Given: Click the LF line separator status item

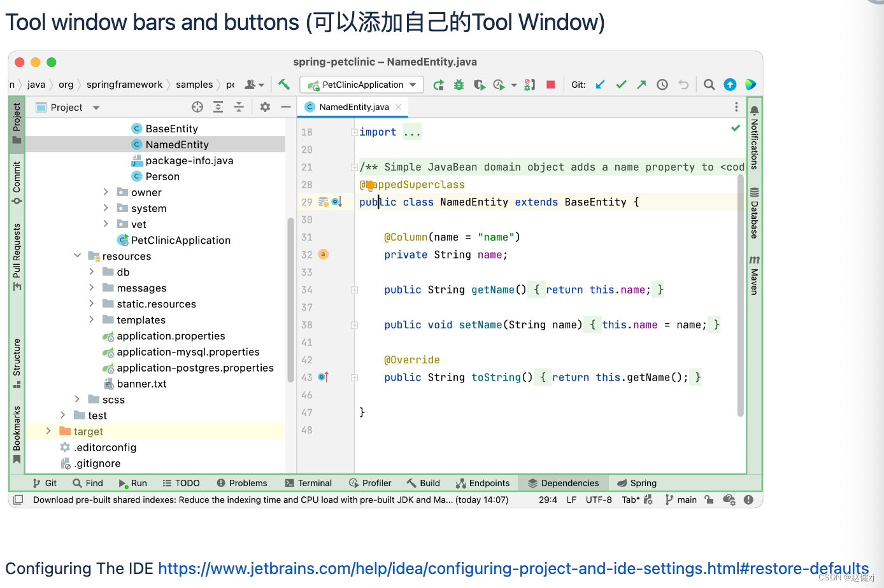Looking at the screenshot, I should coord(571,500).
